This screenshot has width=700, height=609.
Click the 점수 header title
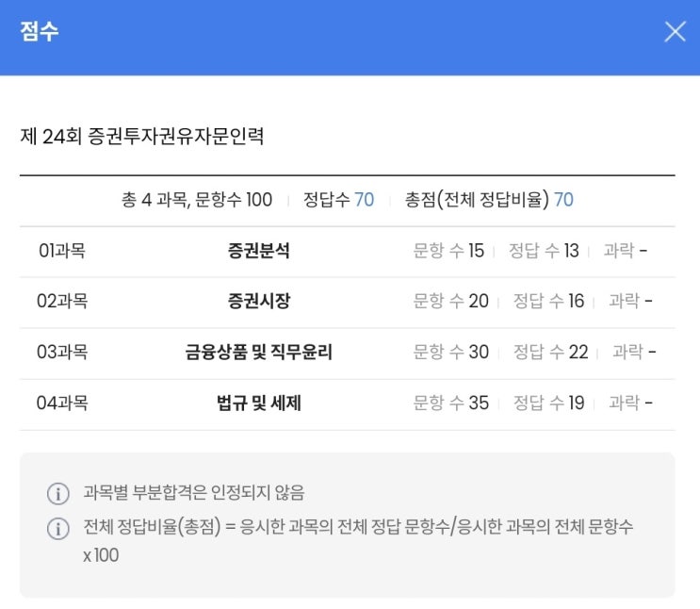click(x=40, y=31)
